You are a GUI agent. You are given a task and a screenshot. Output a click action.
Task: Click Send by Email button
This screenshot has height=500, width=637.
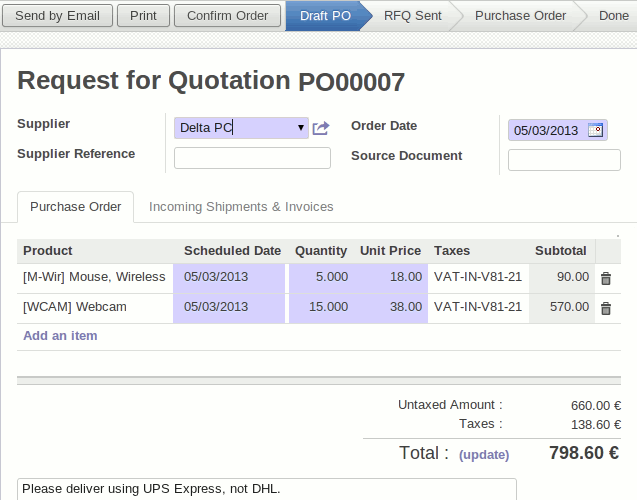click(x=58, y=16)
